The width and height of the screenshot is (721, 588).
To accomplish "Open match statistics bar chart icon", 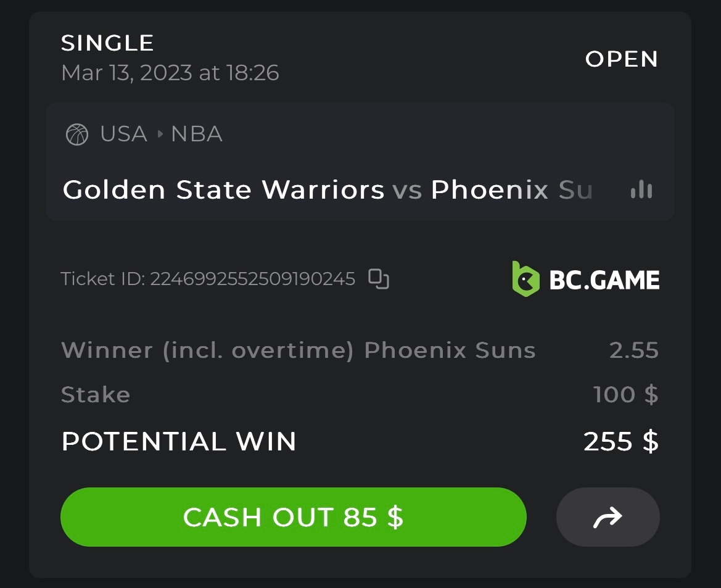I will point(641,189).
